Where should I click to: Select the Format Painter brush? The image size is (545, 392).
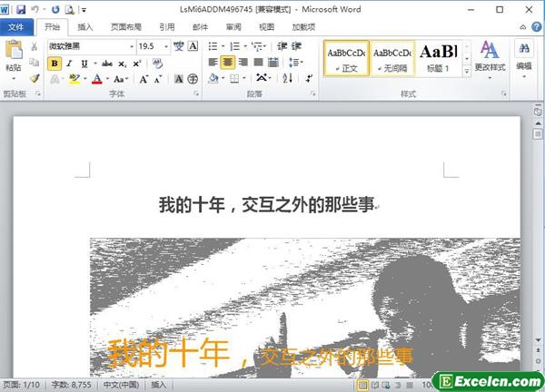pos(35,79)
